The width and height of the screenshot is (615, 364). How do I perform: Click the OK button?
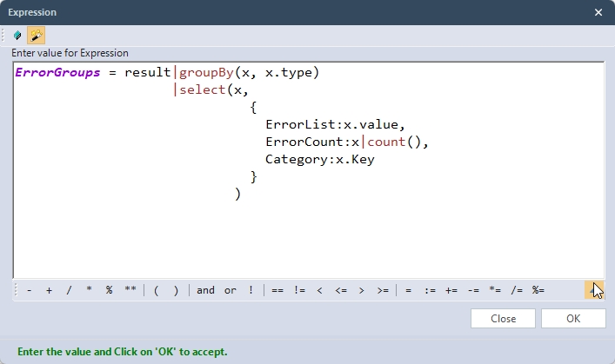(573, 319)
